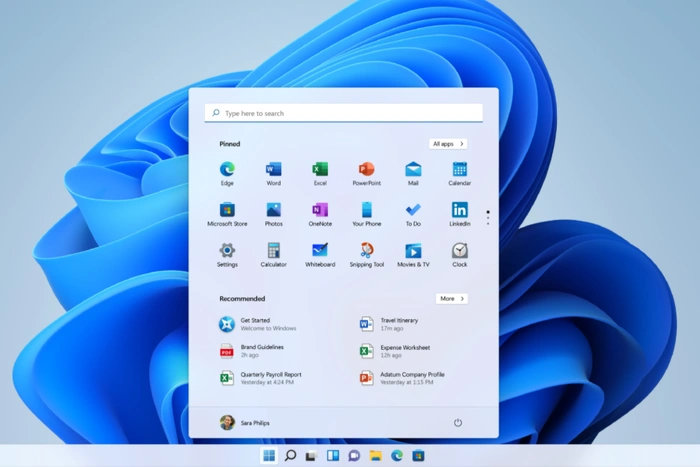Open Brand Guidelines PDF
Screen dimensions: 700x467
(x=251, y=351)
